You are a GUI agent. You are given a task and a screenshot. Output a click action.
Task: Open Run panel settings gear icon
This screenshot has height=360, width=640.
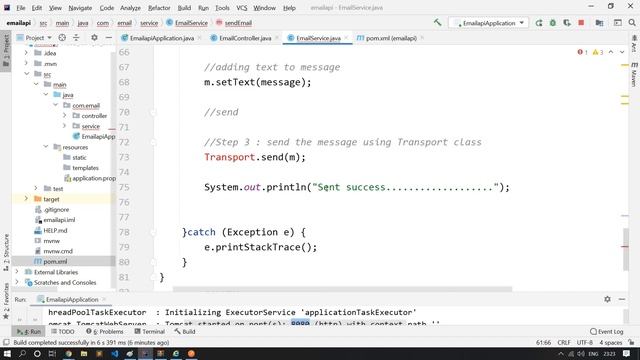point(607,299)
